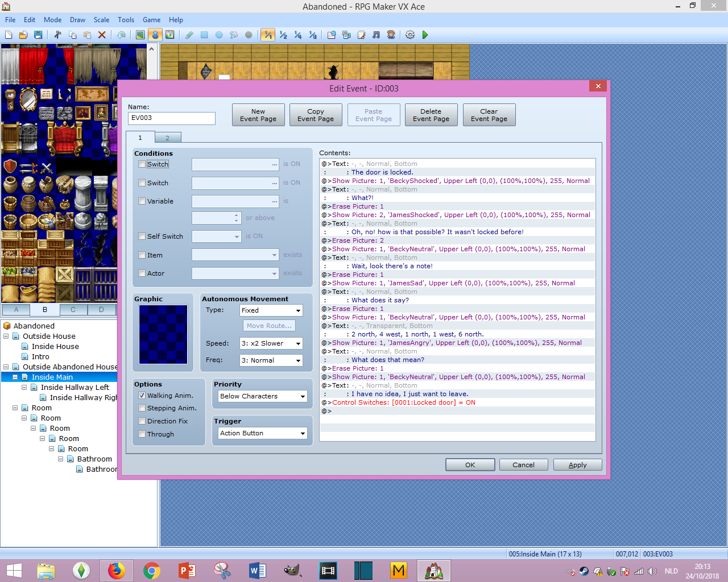Screen dimensions: 728x582
Task: Launch Firefox from the taskbar
Action: [117, 571]
